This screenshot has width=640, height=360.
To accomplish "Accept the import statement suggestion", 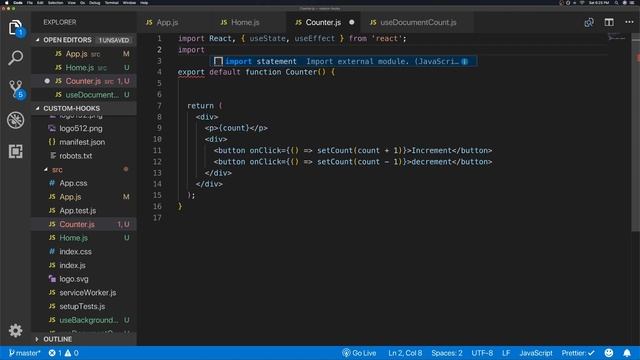I will point(343,61).
